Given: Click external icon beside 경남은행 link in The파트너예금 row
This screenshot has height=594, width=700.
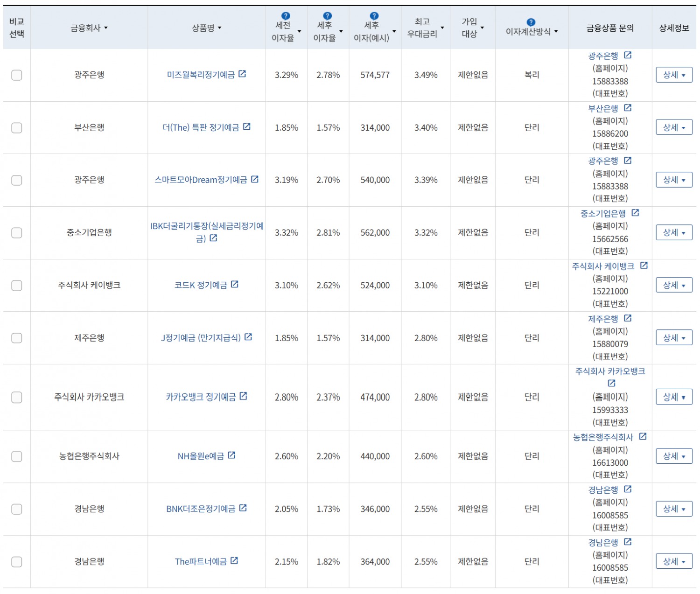Looking at the screenshot, I should point(628,542).
